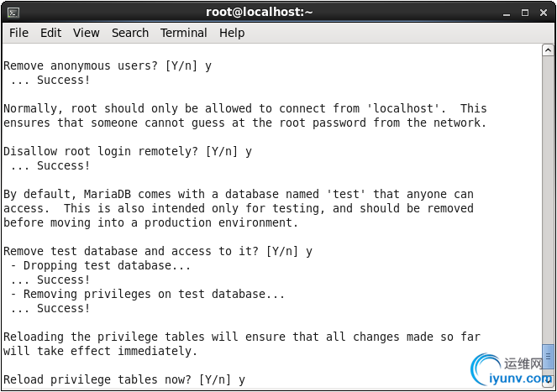The image size is (557, 392).
Task: Click the empty scrollbar track area
Action: 548,199
